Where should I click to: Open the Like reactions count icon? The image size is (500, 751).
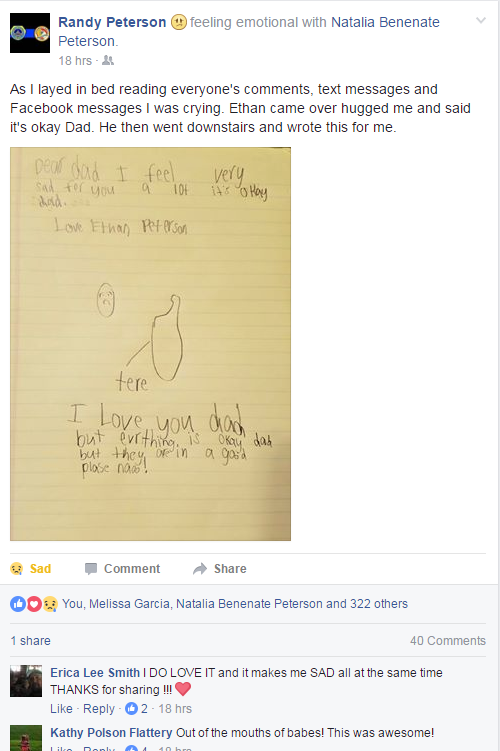tap(18, 604)
